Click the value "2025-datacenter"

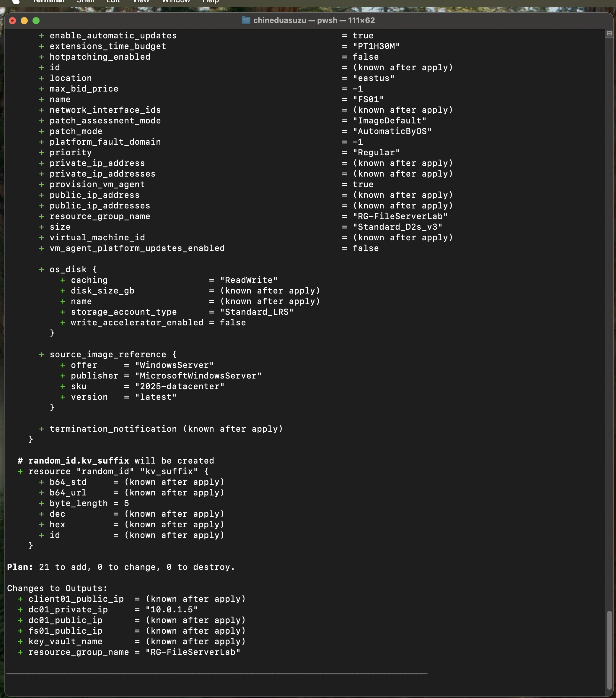pos(180,386)
